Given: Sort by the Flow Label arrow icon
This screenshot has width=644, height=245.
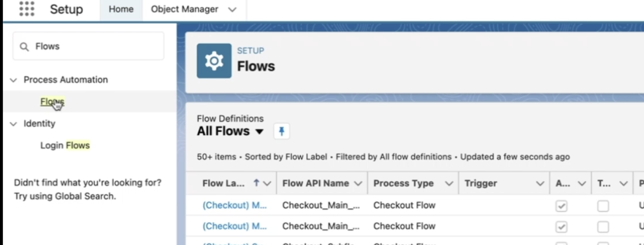Looking at the screenshot, I should [256, 183].
